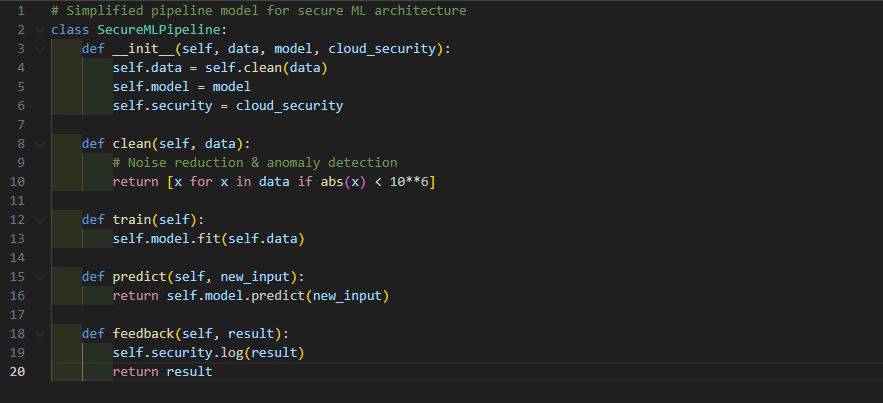
Task: Fold the clean method using its chevron
Action: (x=40, y=143)
